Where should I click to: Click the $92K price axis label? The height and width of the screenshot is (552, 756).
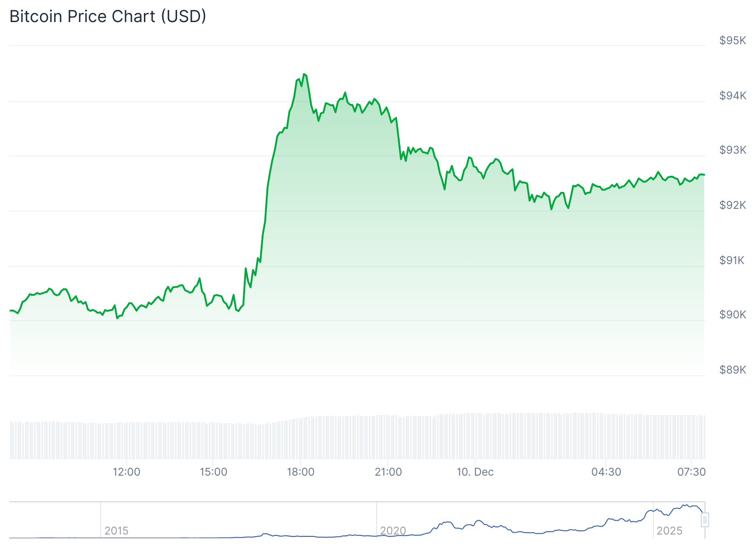[x=733, y=205]
